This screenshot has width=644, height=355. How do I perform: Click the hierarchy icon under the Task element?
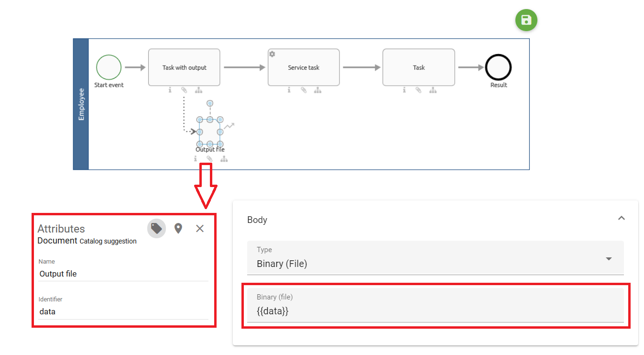(x=433, y=89)
